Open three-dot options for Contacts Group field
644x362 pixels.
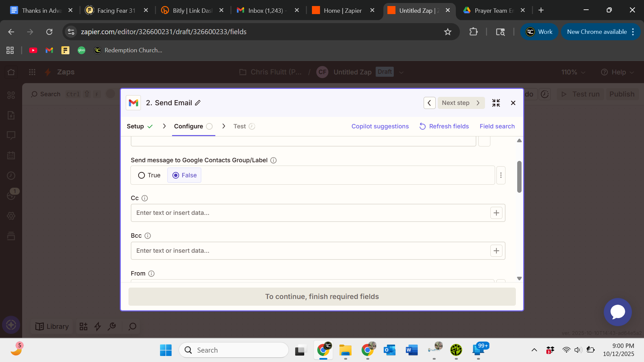pyautogui.click(x=501, y=175)
